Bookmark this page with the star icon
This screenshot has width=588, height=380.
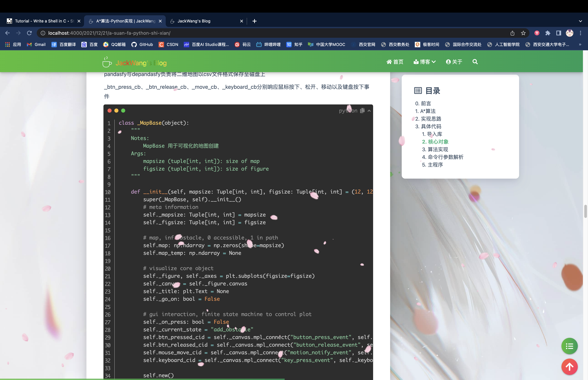[523, 33]
